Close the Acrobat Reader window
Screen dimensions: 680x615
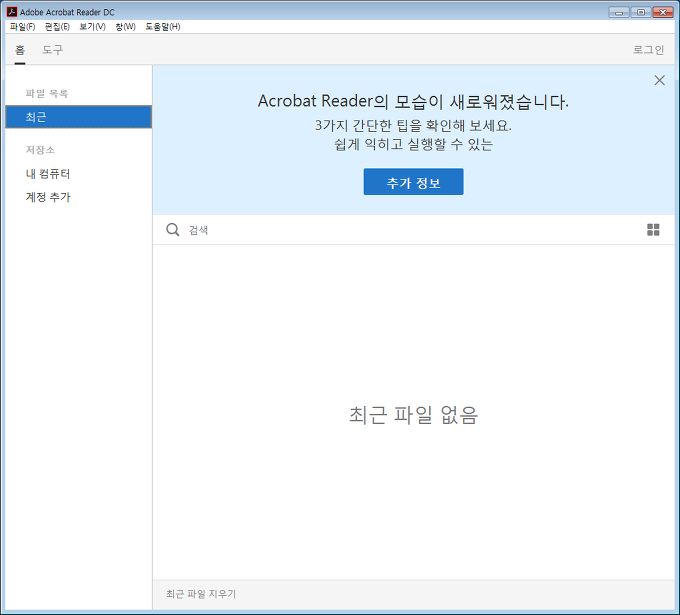point(663,12)
